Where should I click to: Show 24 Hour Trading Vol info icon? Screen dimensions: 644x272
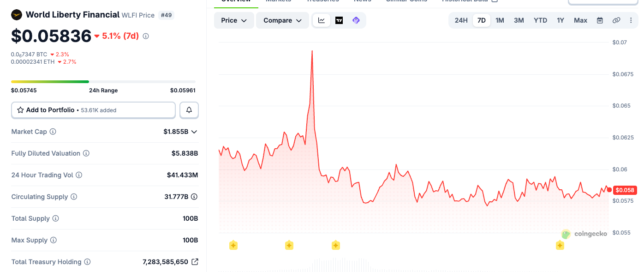79,175
